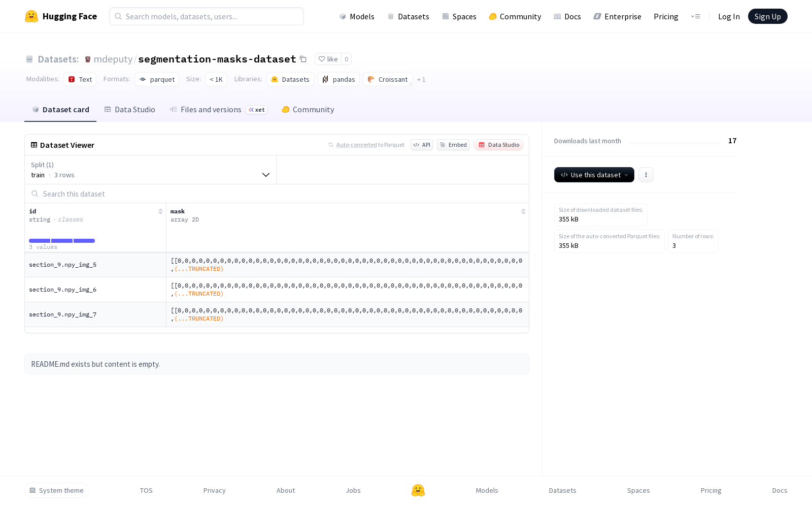The height and width of the screenshot is (508, 812).
Task: Open the Text modality tag
Action: pos(80,79)
